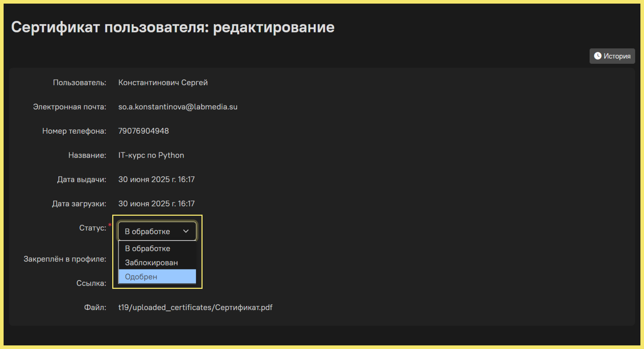Click the Дата выдачи value 30 июня 2025

tap(157, 179)
